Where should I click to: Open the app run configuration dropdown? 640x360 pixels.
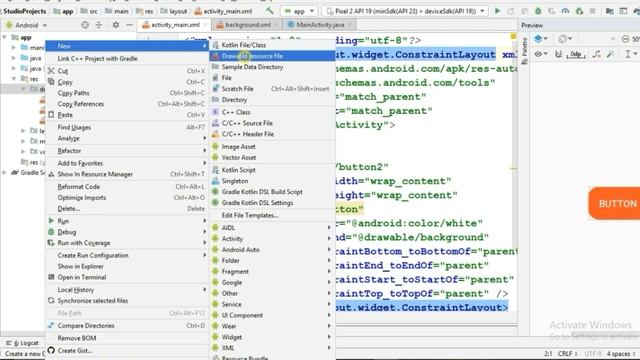tap(299, 11)
